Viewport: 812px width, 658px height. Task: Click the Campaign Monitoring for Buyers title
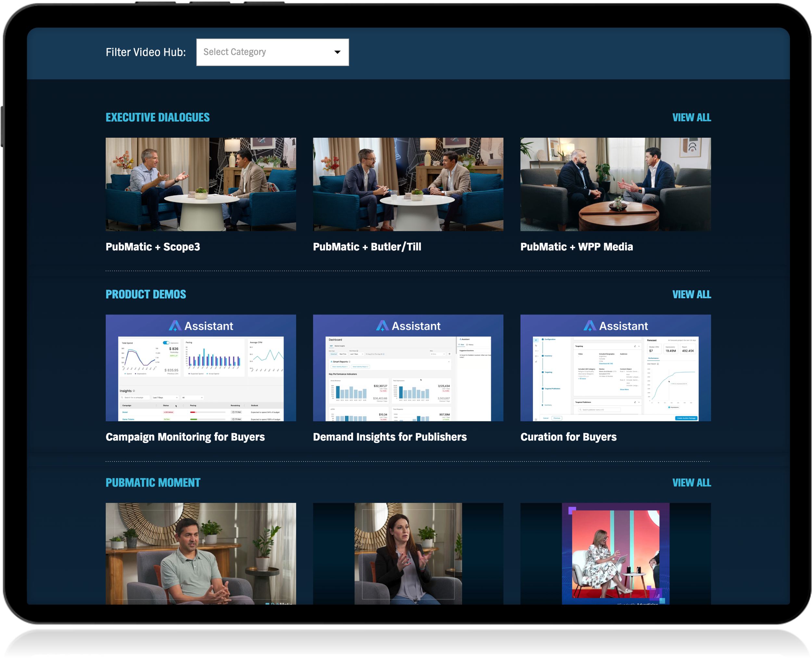pyautogui.click(x=185, y=437)
